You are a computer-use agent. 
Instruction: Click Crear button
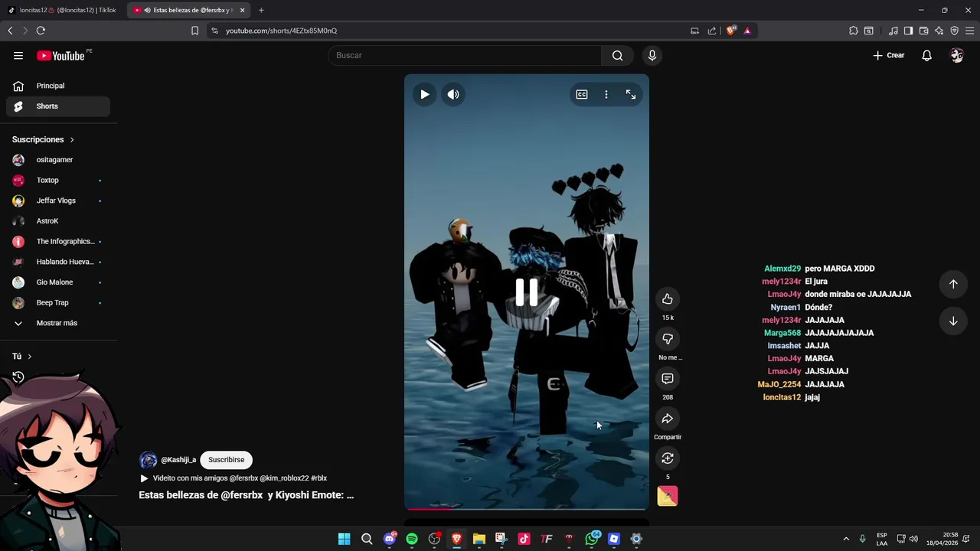tap(888, 55)
